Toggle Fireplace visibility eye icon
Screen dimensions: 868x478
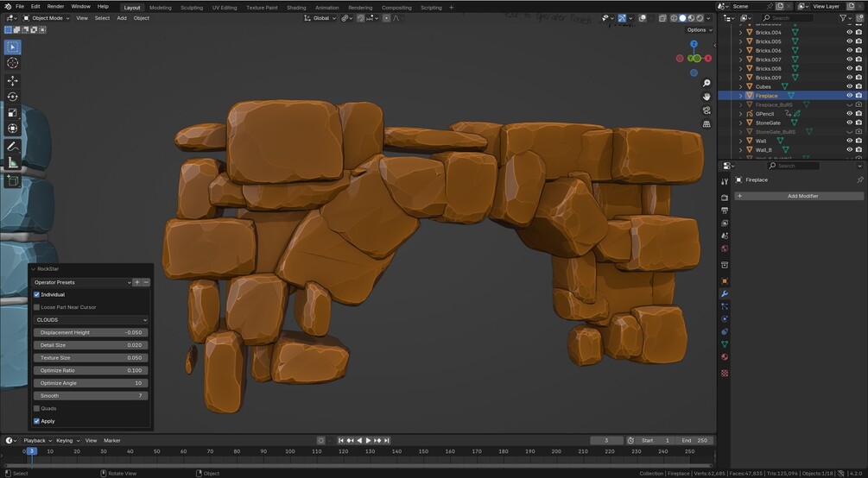pos(849,96)
